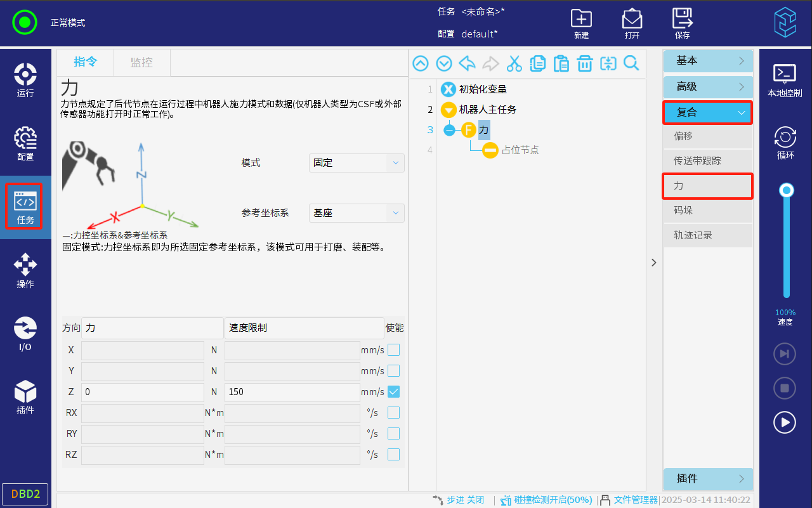
Task: Click the speed slider handle
Action: [x=787, y=190]
